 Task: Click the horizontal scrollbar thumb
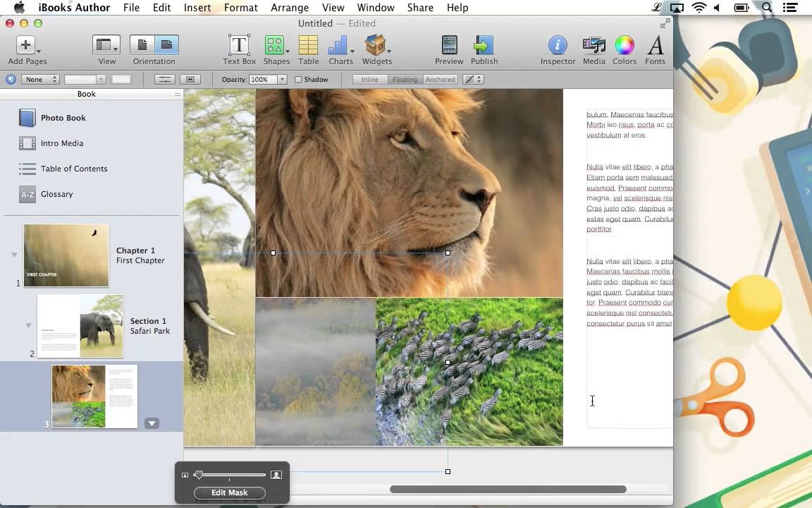508,490
